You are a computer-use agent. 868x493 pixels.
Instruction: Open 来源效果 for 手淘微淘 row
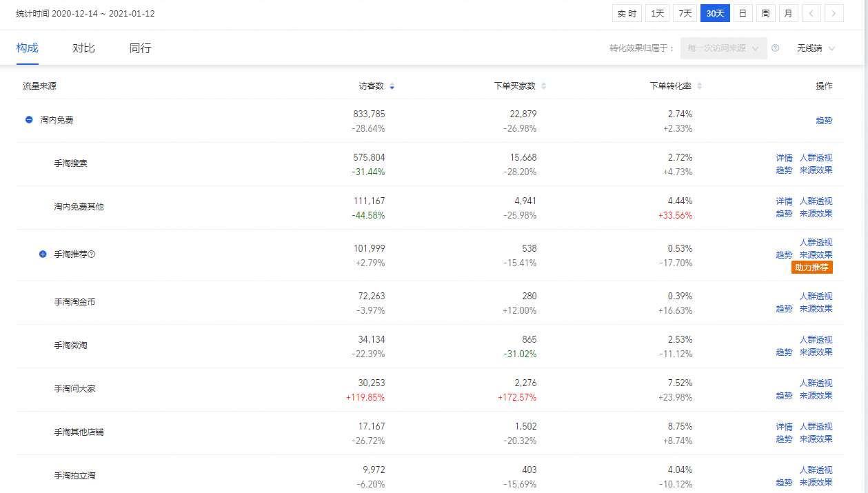816,352
